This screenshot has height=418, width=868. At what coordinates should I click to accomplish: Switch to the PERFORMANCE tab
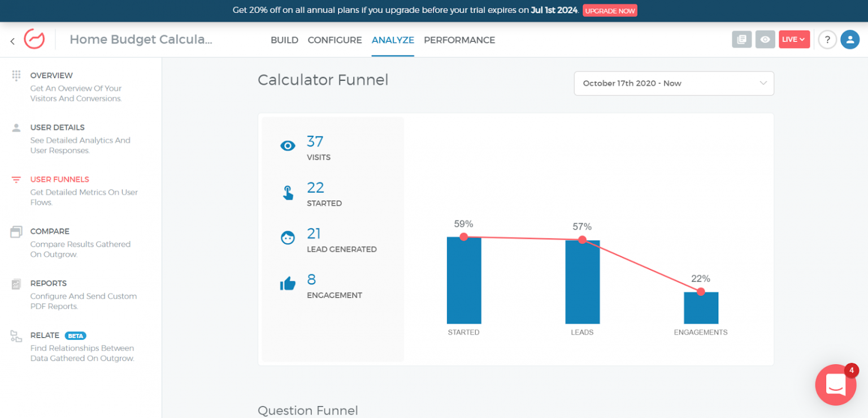pyautogui.click(x=459, y=40)
